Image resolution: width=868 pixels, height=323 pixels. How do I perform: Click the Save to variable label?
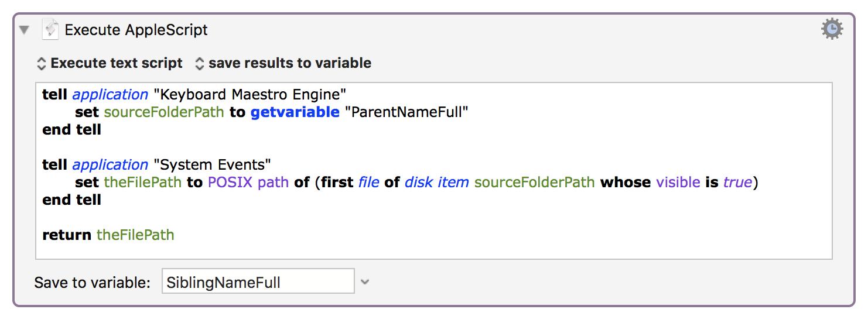[x=93, y=283]
